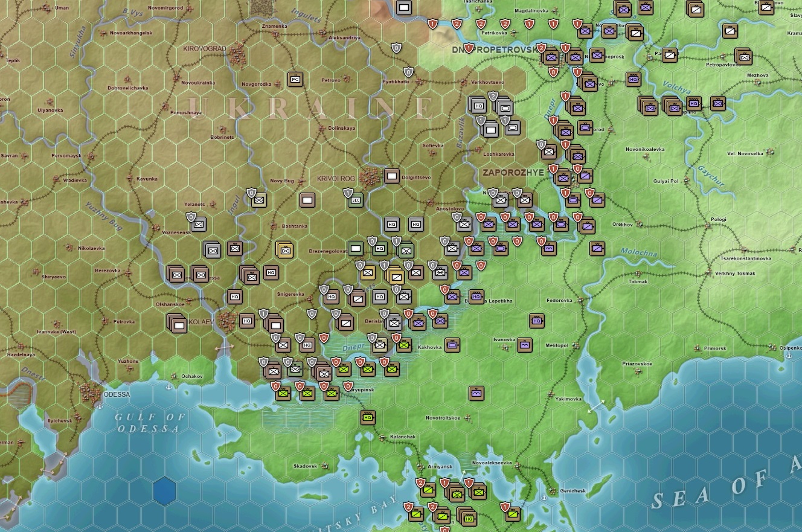Click the Primorsk town label
Viewport: 802px width, 532px height.
coord(714,348)
